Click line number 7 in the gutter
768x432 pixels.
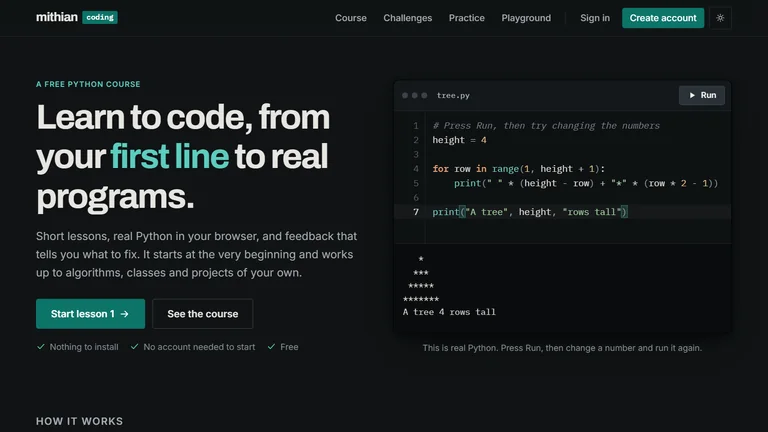(x=416, y=212)
